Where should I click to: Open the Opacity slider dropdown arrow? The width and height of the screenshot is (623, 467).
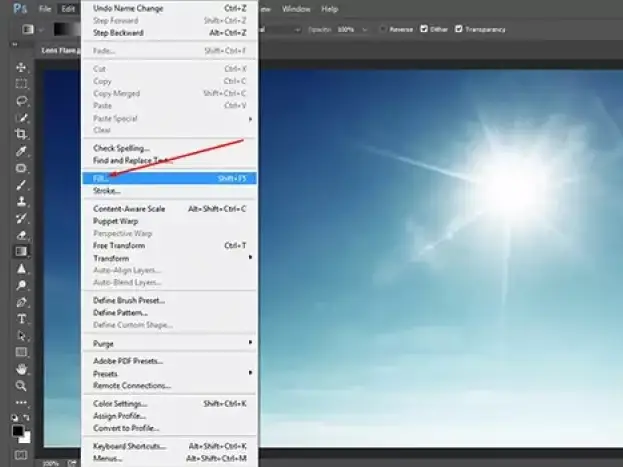coord(364,29)
